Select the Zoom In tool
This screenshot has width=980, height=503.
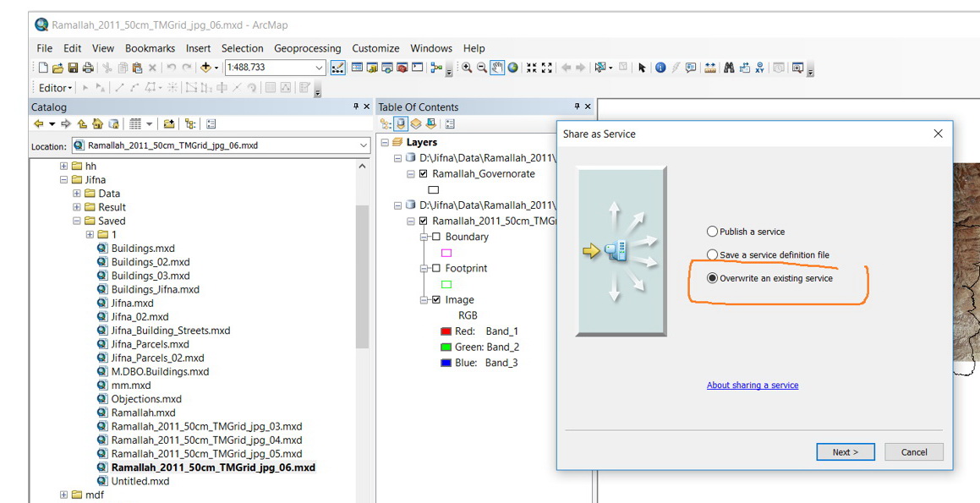(466, 68)
